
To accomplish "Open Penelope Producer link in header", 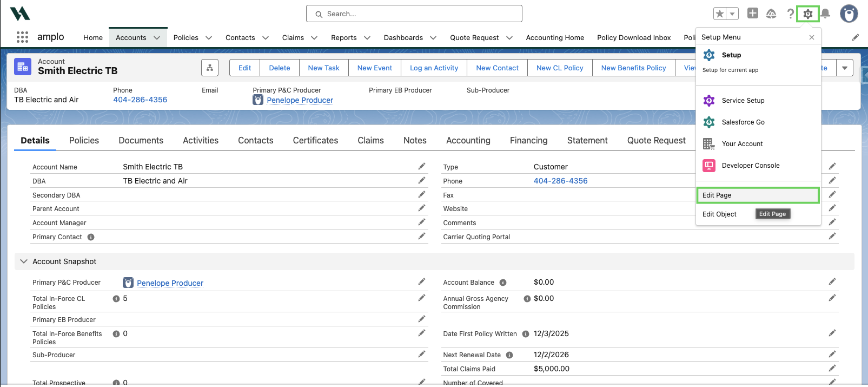I will pos(300,100).
